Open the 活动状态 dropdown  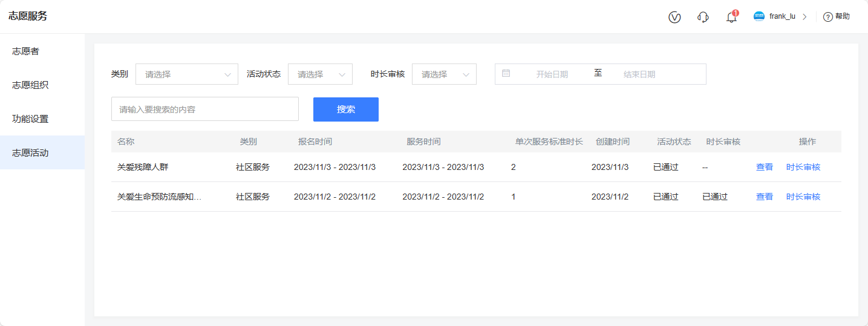tap(320, 74)
